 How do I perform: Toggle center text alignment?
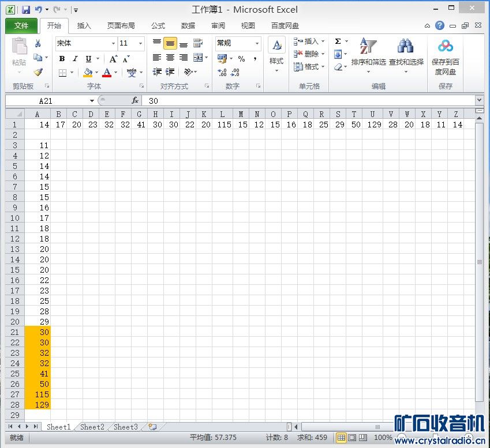click(170, 58)
